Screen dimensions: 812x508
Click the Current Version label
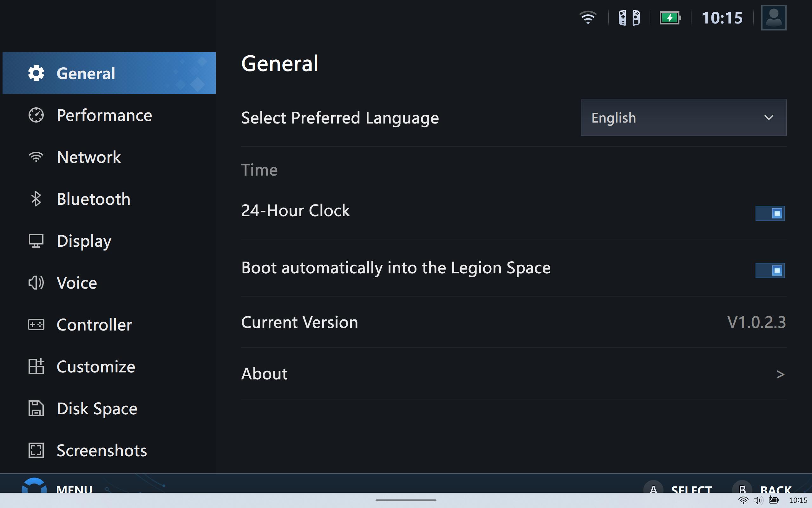click(x=300, y=322)
